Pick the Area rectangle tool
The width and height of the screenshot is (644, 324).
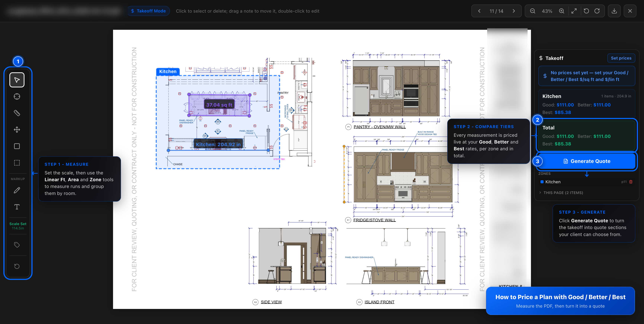tap(17, 146)
